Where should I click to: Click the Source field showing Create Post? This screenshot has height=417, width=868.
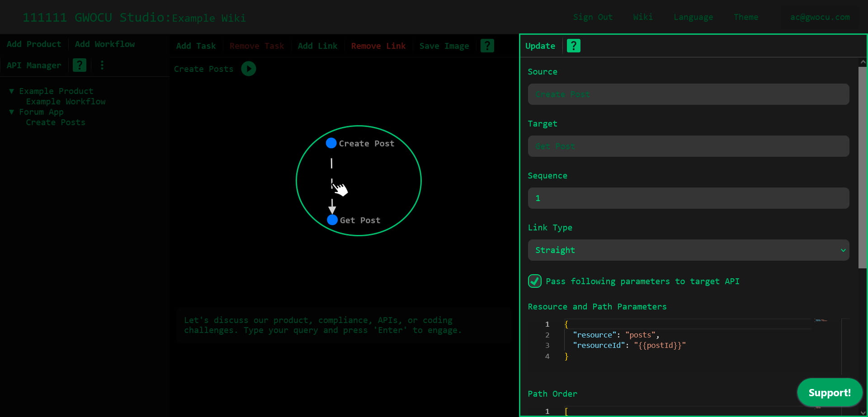pyautogui.click(x=688, y=94)
